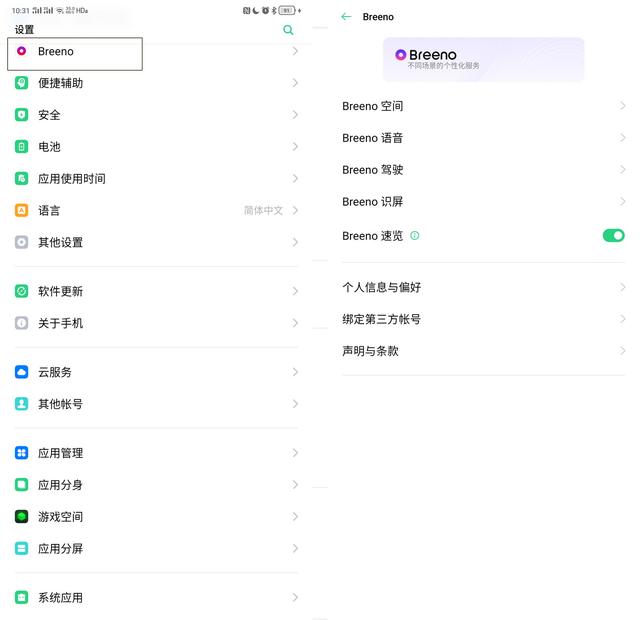Screen dimensions: 640x620
Task: Open chevron of Breeno 驾驶 row
Action: tap(622, 169)
